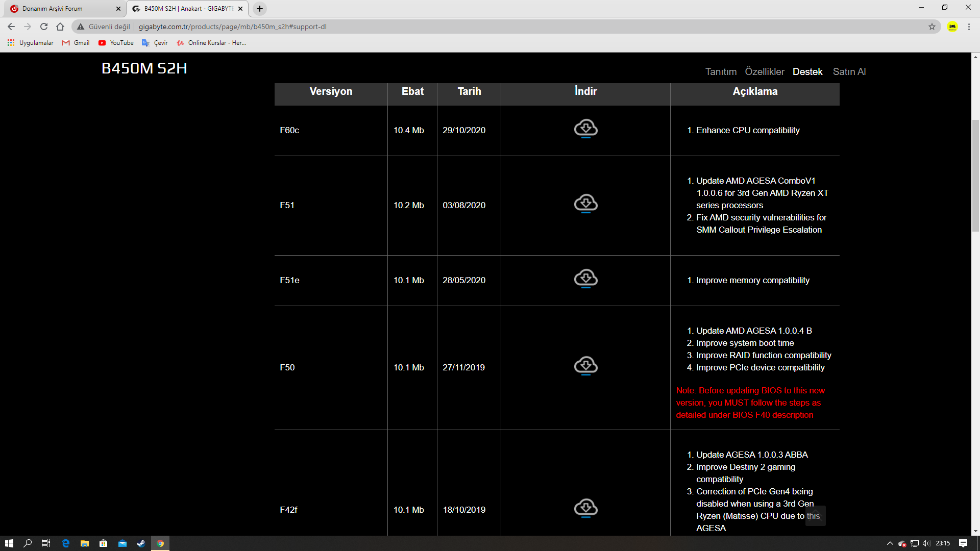Screen dimensions: 980x551
Task: Open Chrome's three-dot menu
Action: (969, 27)
